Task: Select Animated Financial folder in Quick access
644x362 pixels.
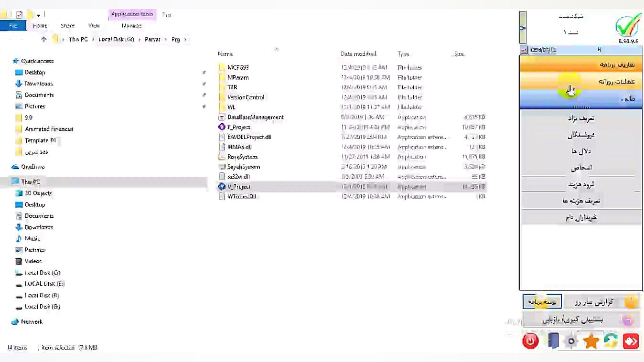Action: click(49, 129)
